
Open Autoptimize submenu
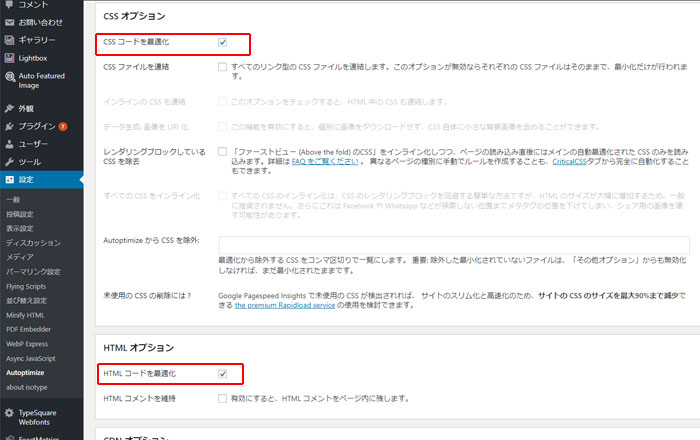[25, 373]
